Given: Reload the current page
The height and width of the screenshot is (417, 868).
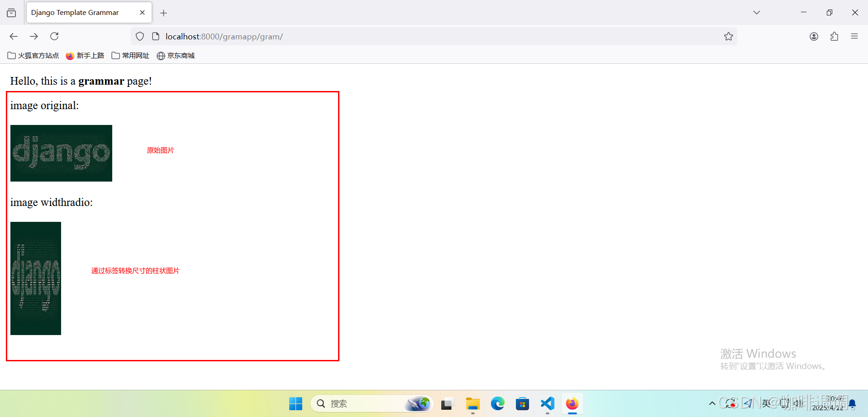Looking at the screenshot, I should [54, 36].
